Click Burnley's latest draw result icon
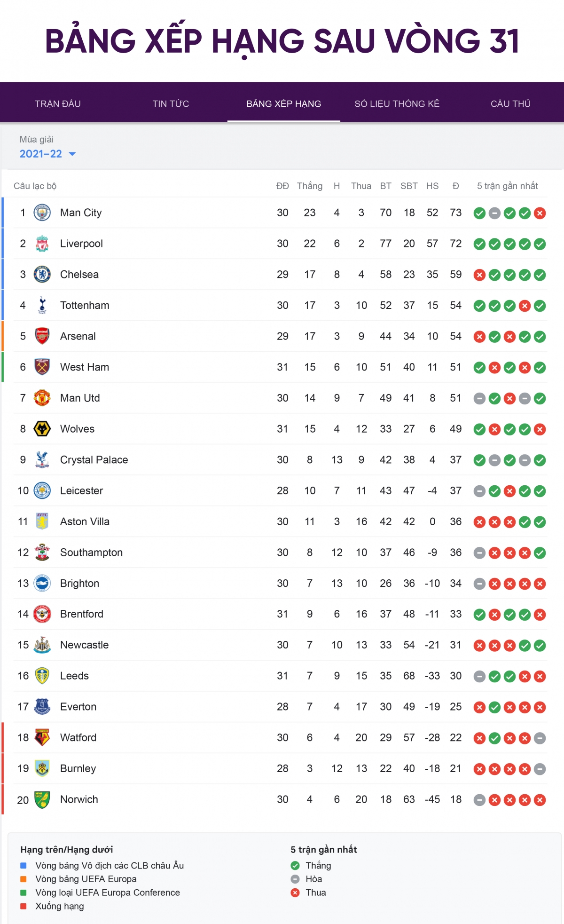564x924 pixels. click(540, 769)
